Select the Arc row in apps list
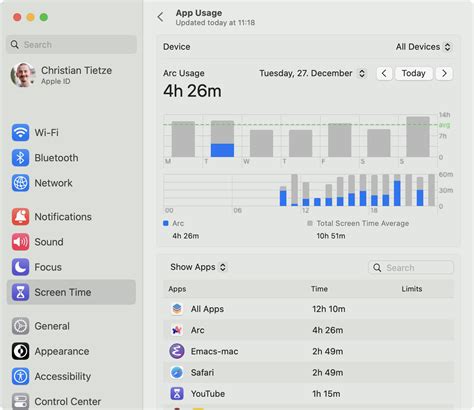This screenshot has width=474, height=410. (308, 330)
